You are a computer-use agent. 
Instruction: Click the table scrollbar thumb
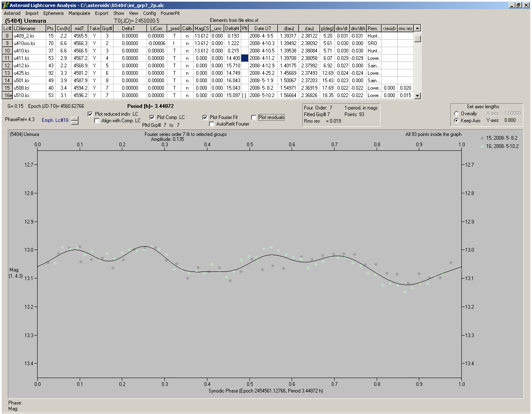coord(418,38)
